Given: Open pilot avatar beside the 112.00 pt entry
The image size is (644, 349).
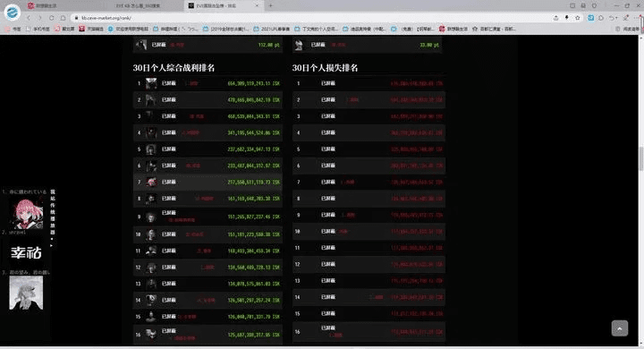Looking at the screenshot, I should pyautogui.click(x=141, y=45).
